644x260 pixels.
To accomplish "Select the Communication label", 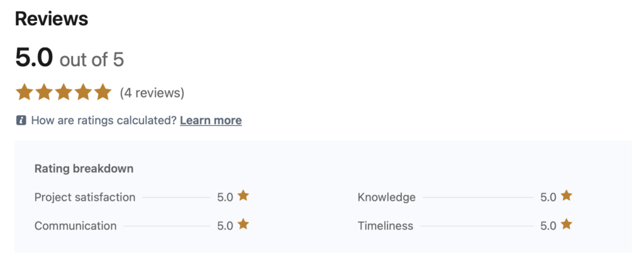I will click(75, 225).
